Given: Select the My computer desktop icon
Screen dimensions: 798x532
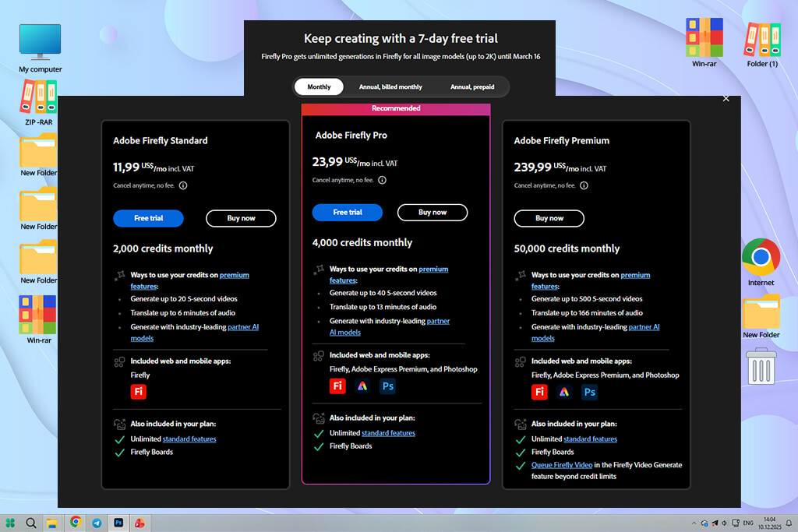Looking at the screenshot, I should click(41, 48).
